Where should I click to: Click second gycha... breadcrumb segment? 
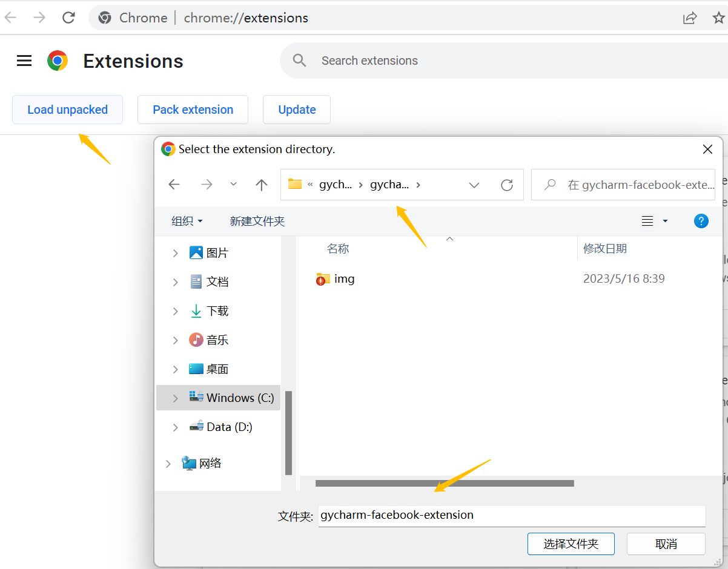pos(389,185)
